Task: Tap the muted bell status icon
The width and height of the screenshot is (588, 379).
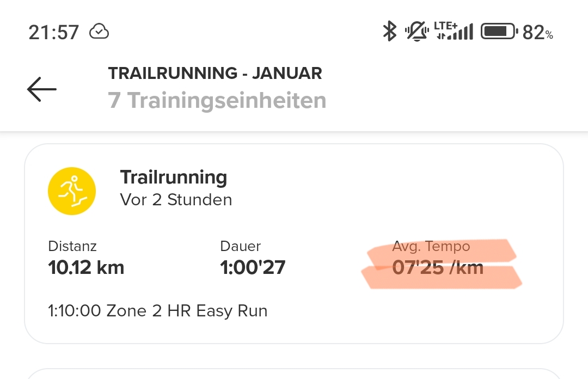Action: point(416,32)
